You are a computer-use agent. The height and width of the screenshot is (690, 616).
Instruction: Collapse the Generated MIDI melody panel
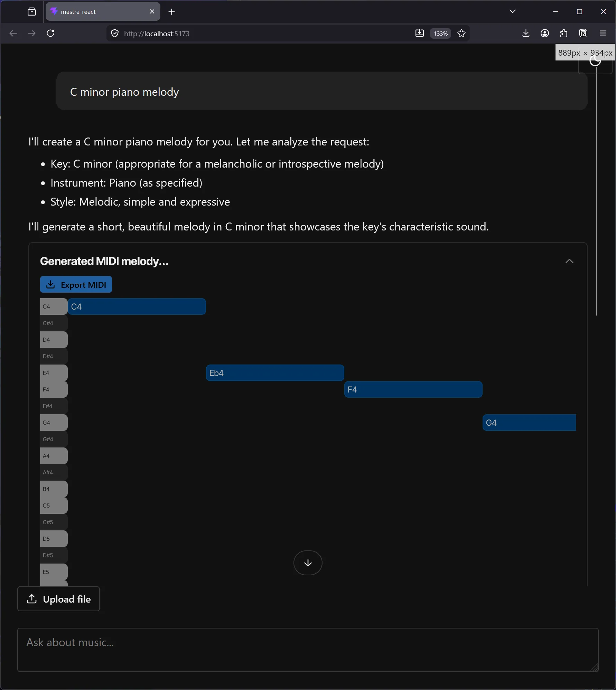569,262
